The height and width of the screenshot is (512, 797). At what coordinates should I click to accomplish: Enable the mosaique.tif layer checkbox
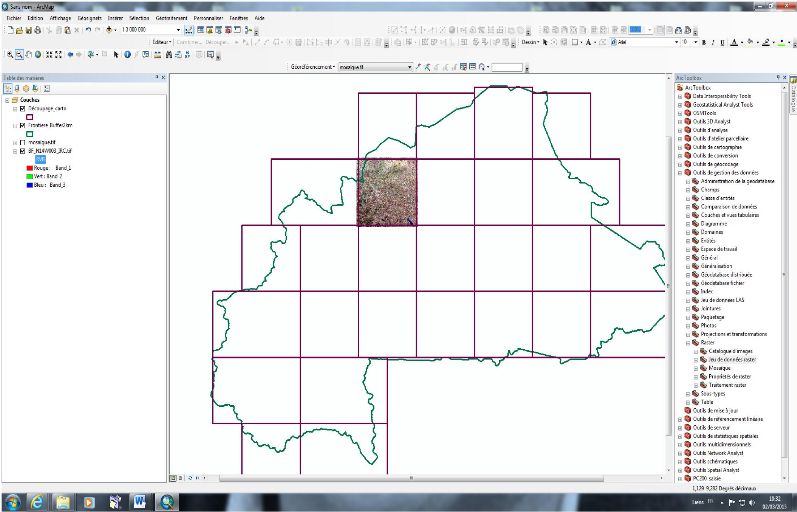tap(22, 143)
